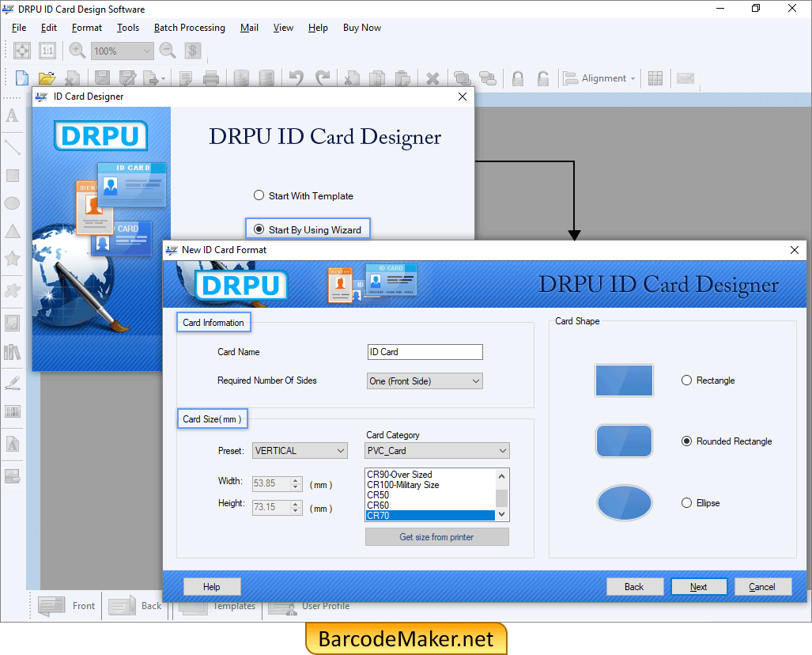The height and width of the screenshot is (655, 812).
Task: Click the 1:1 actual size icon
Action: pos(47,51)
